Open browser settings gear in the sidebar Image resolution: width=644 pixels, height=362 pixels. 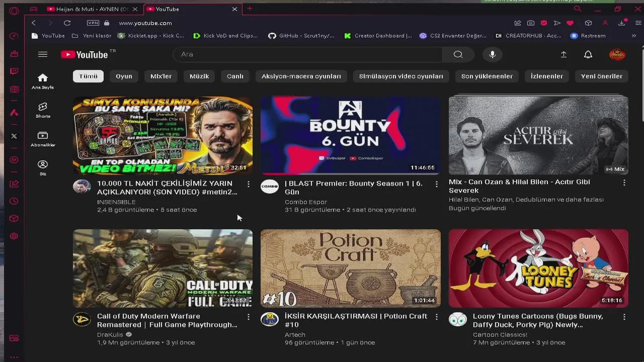[14, 235]
